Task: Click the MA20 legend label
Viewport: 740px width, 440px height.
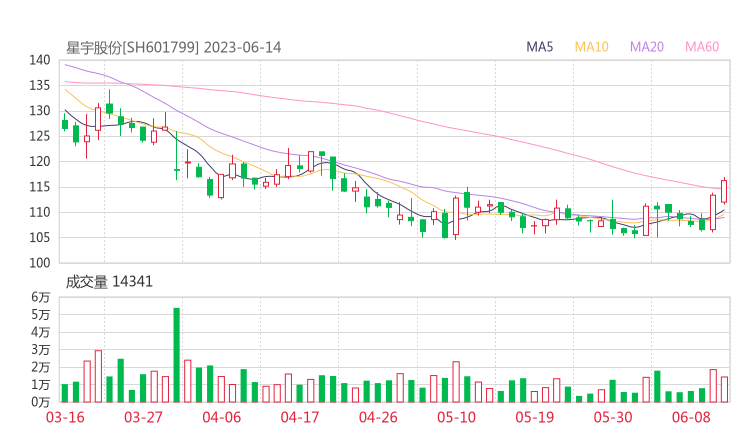Action: (x=647, y=47)
